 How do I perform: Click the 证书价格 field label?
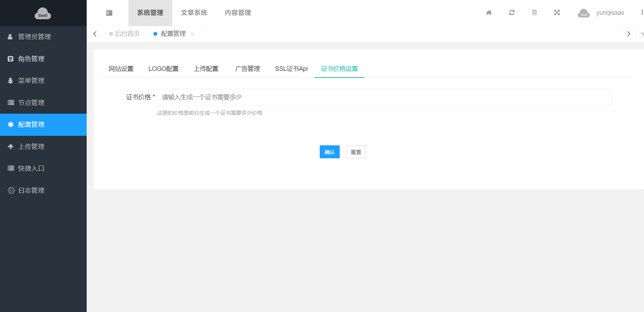click(139, 97)
